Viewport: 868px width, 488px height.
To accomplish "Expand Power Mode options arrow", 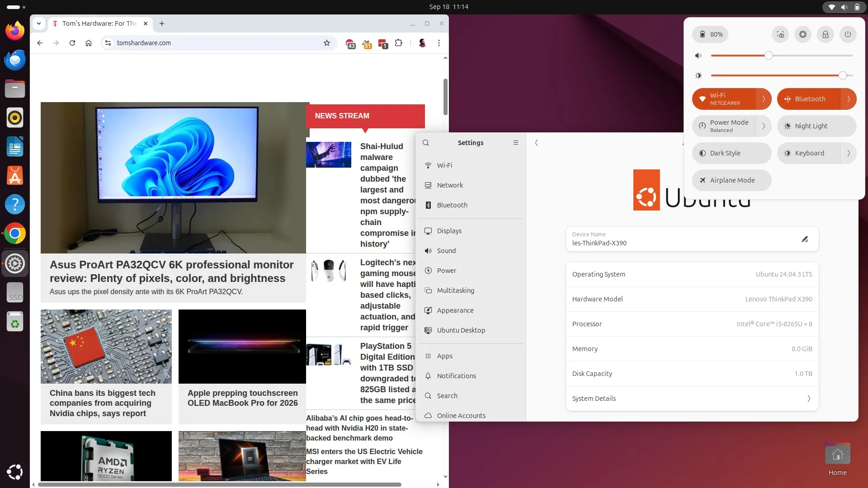I will pyautogui.click(x=764, y=126).
